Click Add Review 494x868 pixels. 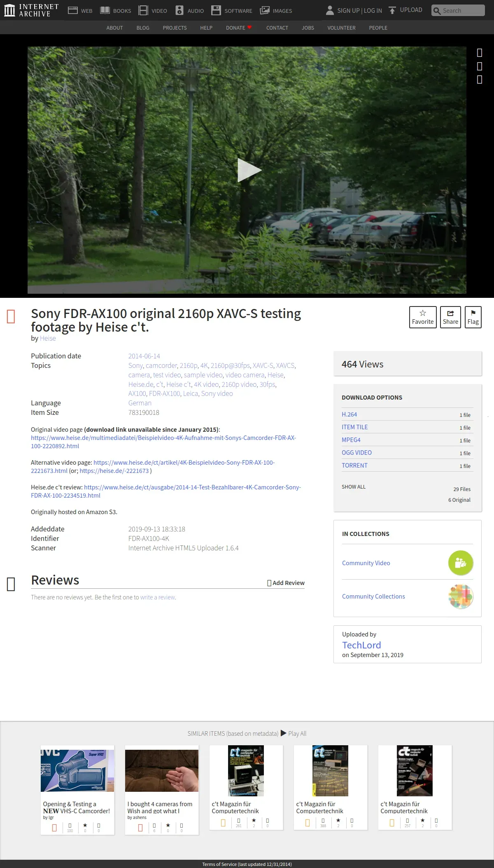286,583
